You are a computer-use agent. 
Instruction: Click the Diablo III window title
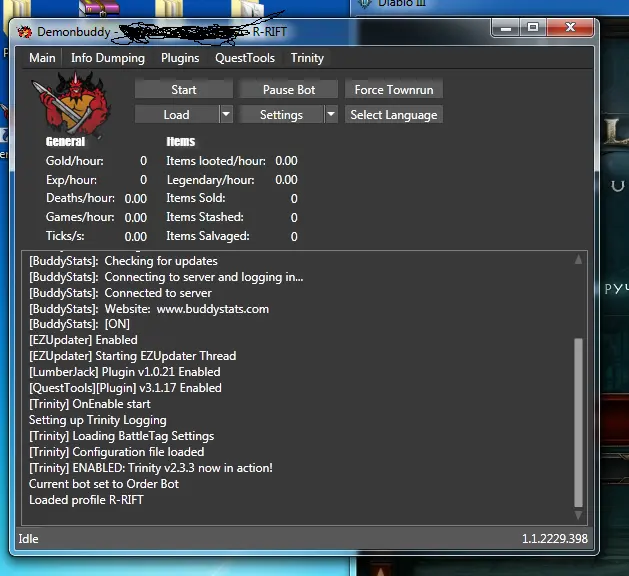click(x=401, y=3)
